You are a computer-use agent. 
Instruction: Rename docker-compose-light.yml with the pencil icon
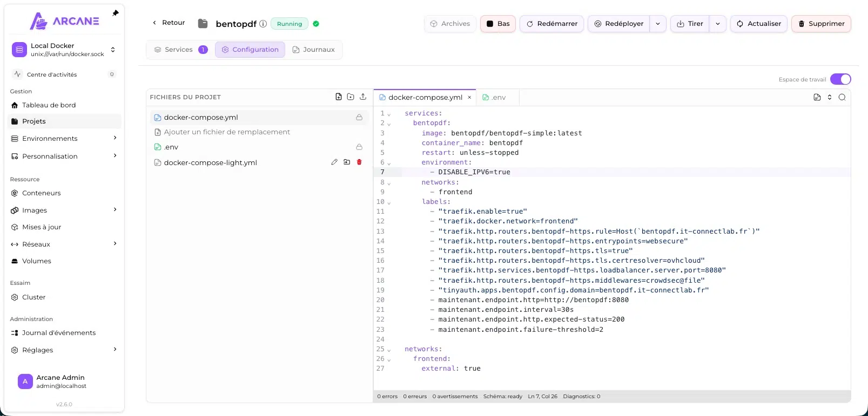coord(334,162)
